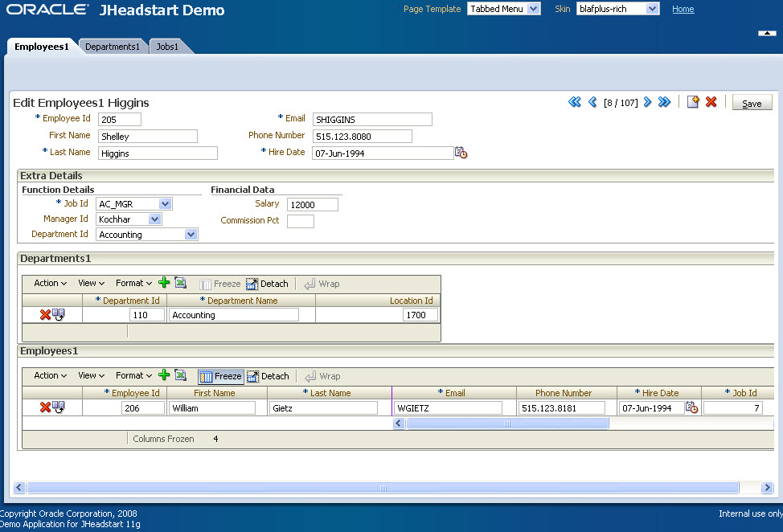Open the Job Id dropdown

tap(133, 203)
